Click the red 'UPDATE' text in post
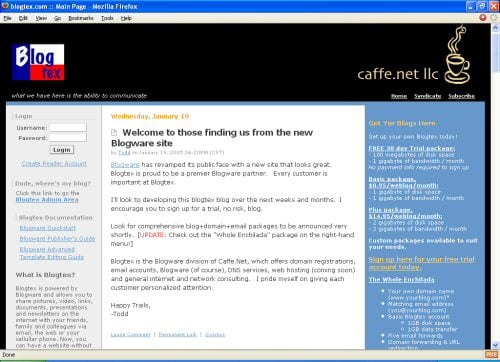This screenshot has height=362, width=500. pos(152,235)
